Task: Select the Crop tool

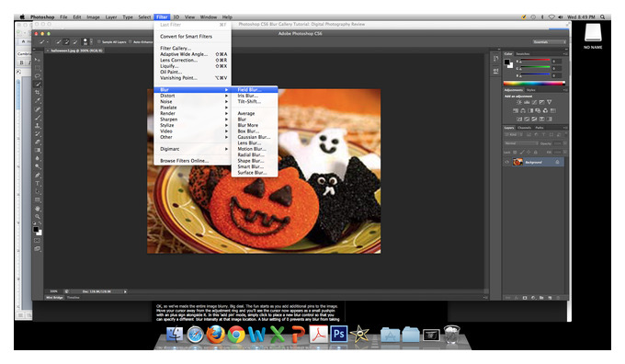Action: 38,93
